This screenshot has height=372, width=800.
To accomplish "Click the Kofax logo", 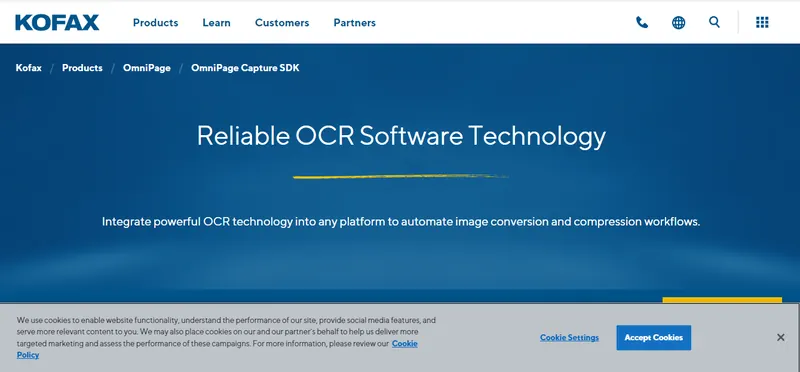I will 57,22.
